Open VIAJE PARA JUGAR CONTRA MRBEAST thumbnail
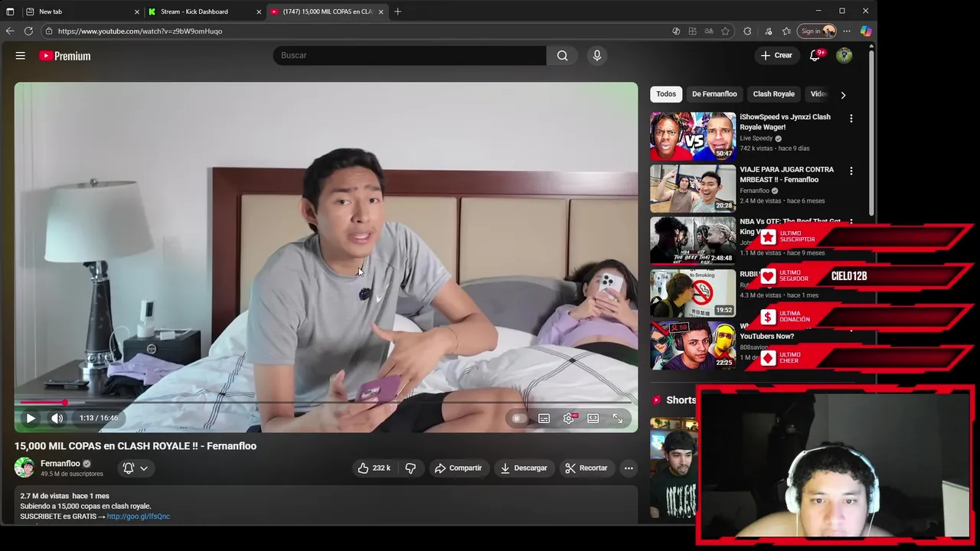This screenshot has height=551, width=980. click(x=693, y=188)
